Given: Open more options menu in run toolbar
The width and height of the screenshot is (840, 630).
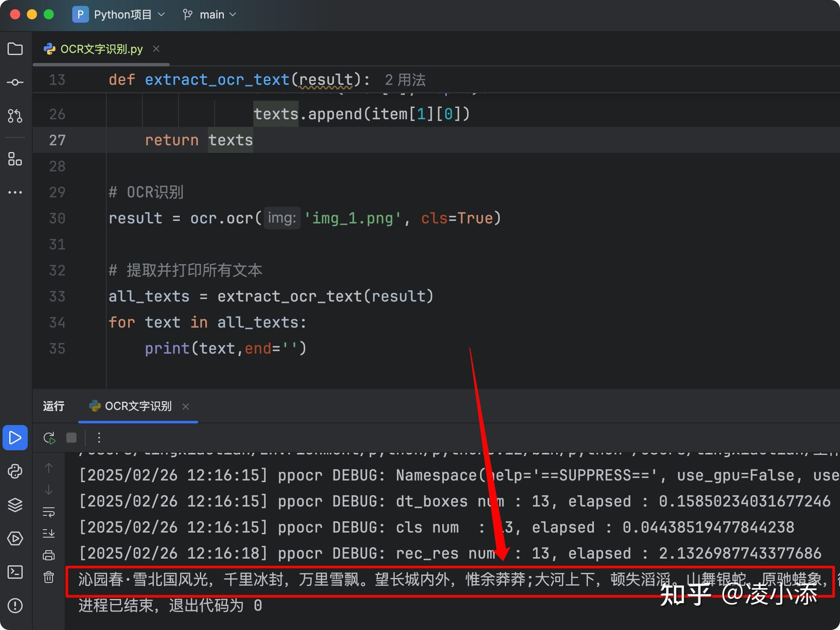Looking at the screenshot, I should point(99,438).
